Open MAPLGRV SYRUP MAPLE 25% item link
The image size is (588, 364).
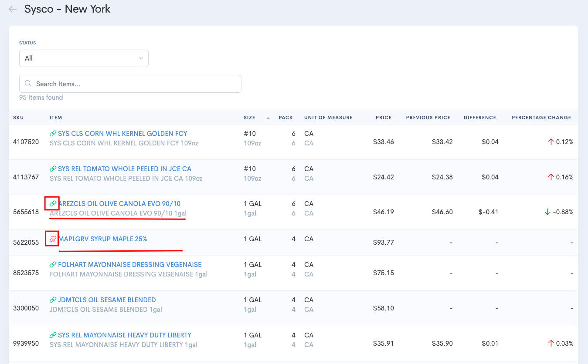(x=102, y=239)
